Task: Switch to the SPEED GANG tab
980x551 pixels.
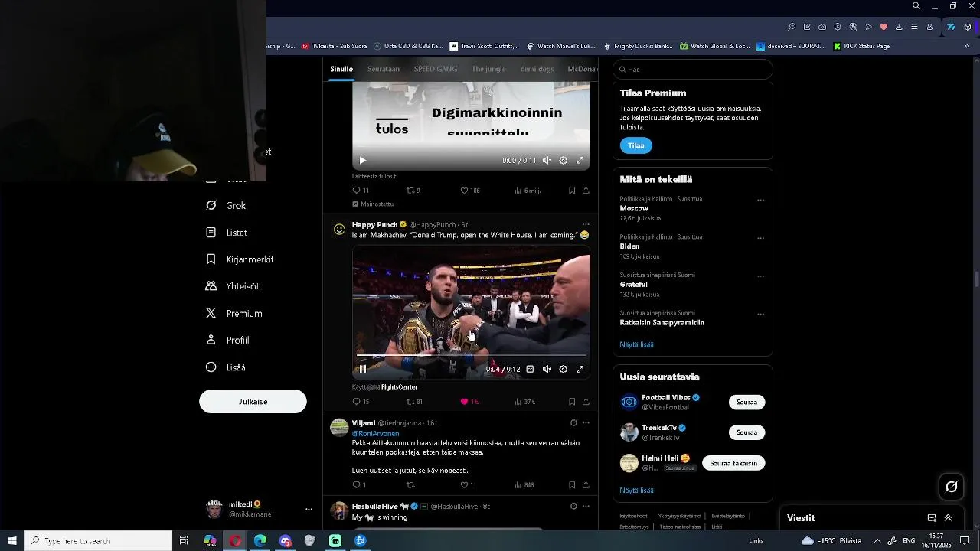Action: pyautogui.click(x=436, y=69)
